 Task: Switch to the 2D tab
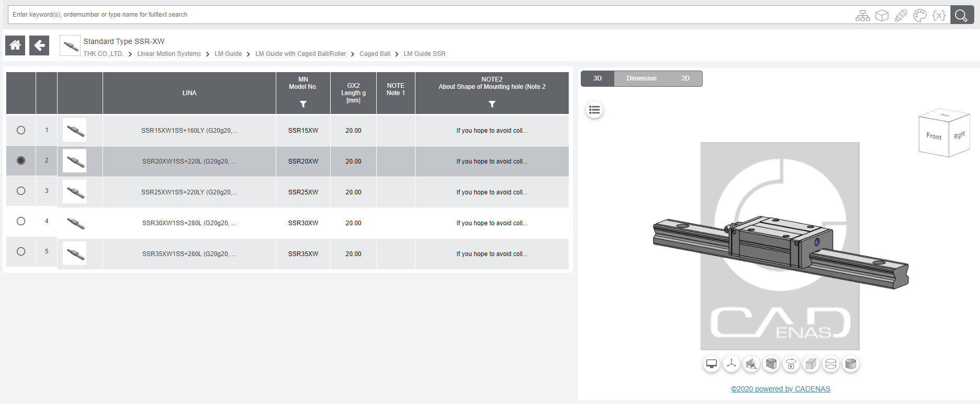click(685, 78)
